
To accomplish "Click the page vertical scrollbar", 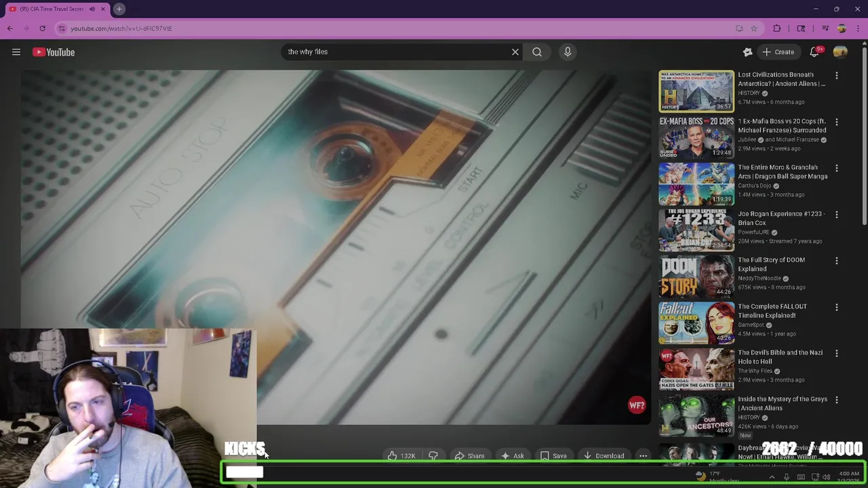I will click(864, 136).
